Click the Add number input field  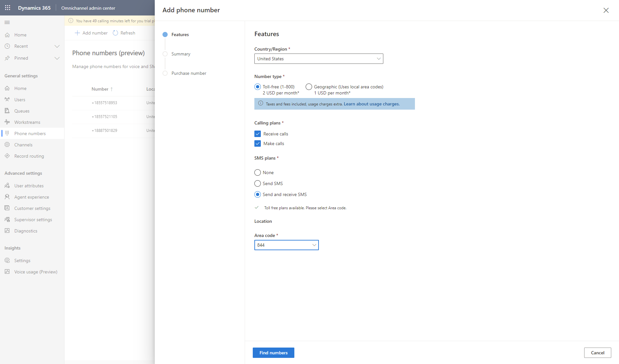[x=91, y=33]
